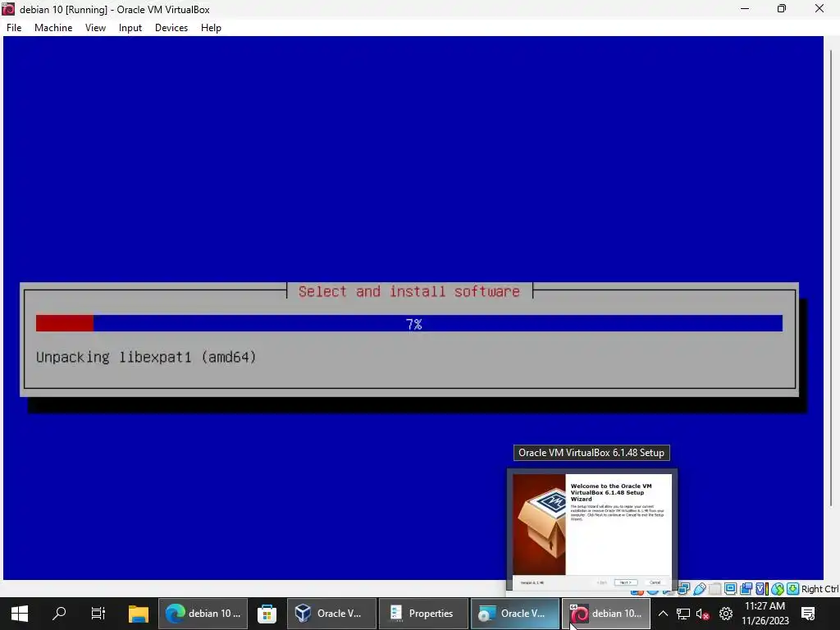This screenshot has height=630, width=840.
Task: Restore down the VirtualBox VM window
Action: coord(782,8)
